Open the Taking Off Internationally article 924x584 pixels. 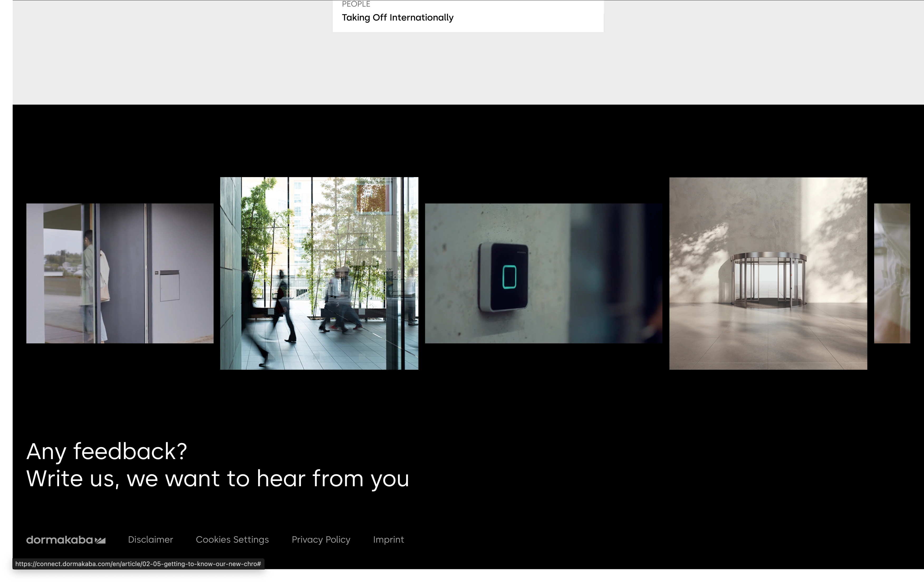(x=398, y=18)
